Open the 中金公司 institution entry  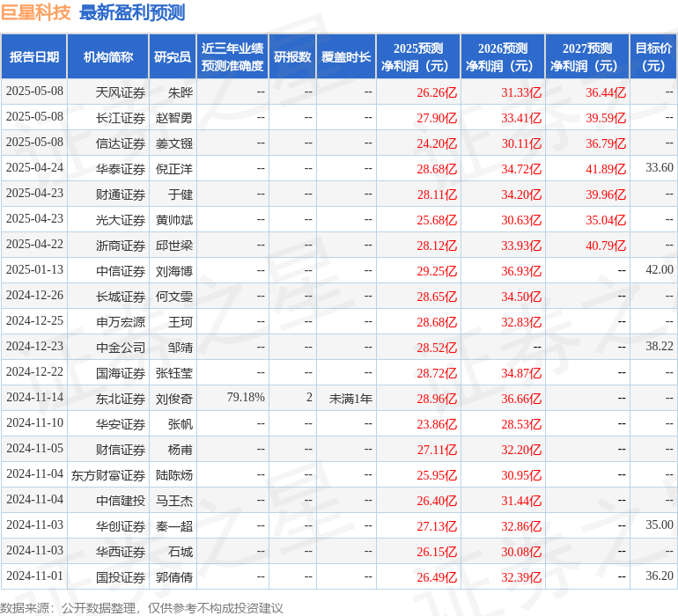coord(121,347)
